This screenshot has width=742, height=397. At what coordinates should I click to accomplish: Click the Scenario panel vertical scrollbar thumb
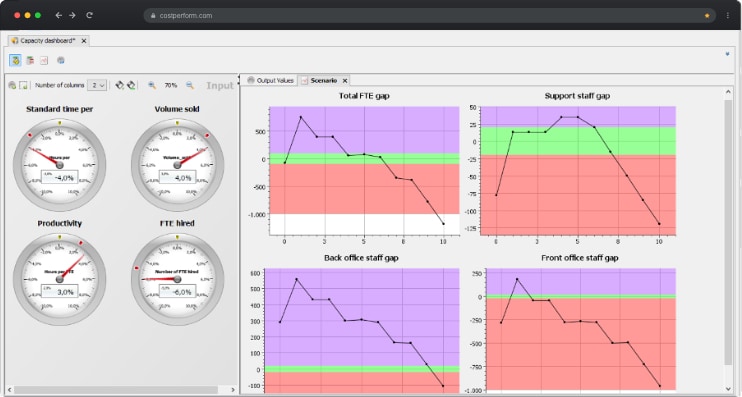tap(728, 232)
